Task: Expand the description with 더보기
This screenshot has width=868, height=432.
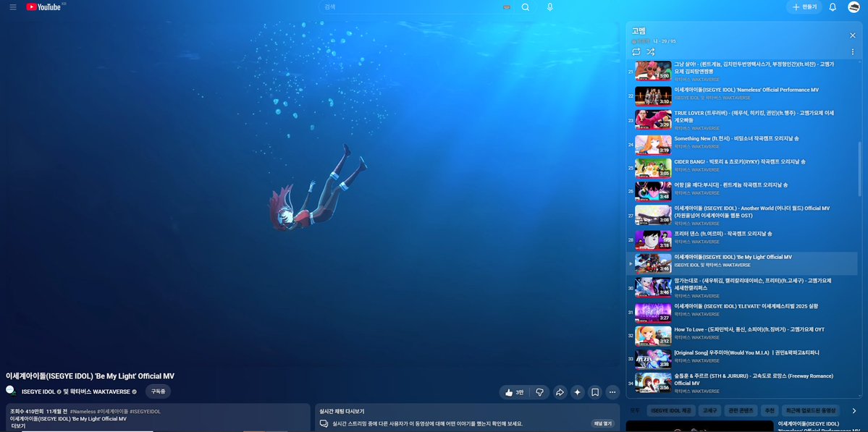Action: click(18, 426)
